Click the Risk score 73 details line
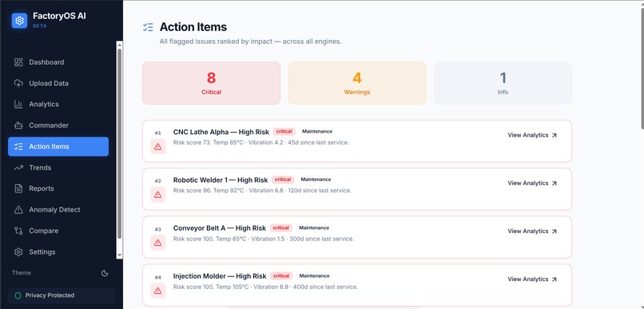The image size is (644, 309). coord(260,143)
